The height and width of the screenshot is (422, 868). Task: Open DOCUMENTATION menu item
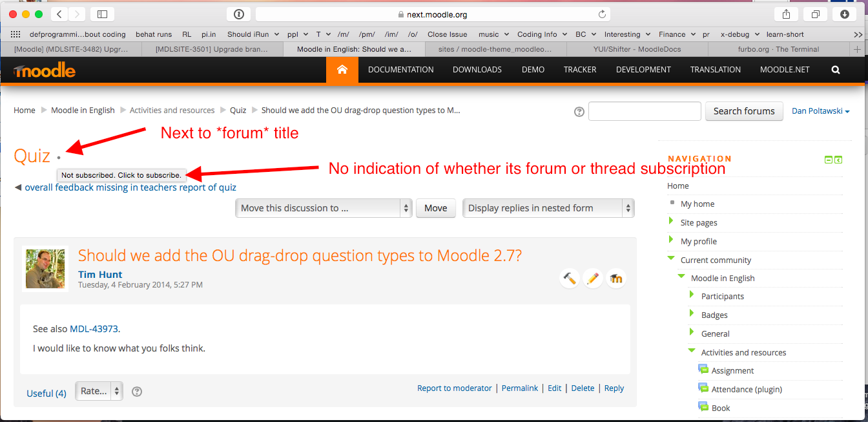point(401,70)
